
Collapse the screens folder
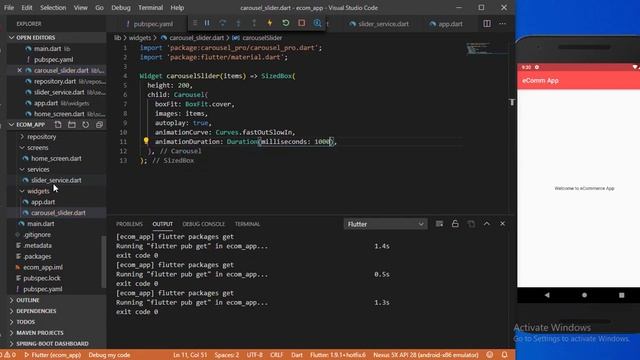(x=38, y=147)
